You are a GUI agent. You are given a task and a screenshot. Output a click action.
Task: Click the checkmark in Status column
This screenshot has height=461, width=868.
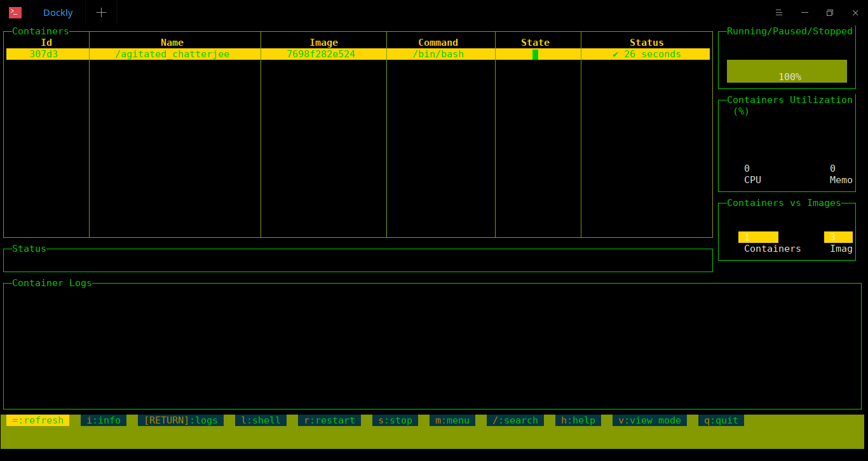(615, 54)
